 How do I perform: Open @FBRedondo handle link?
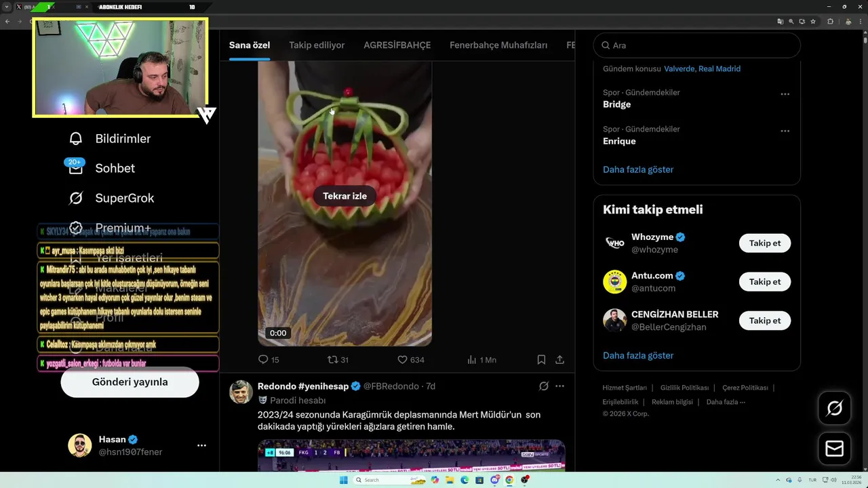(x=391, y=386)
